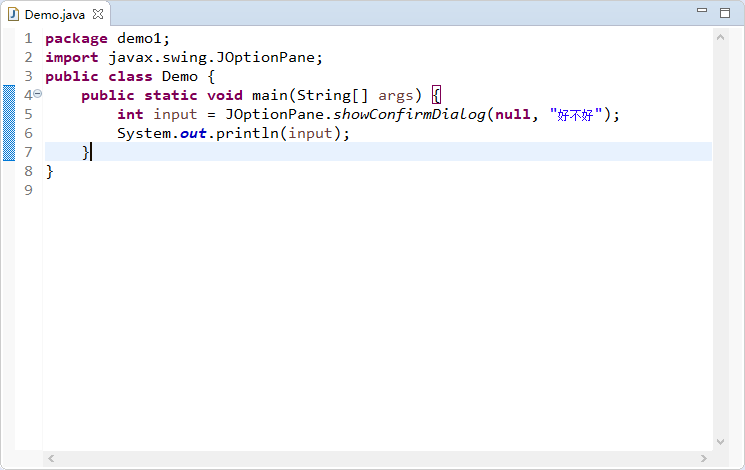Viewport: 745px width, 470px height.
Task: Click the "out" field on line 6
Action: click(193, 134)
